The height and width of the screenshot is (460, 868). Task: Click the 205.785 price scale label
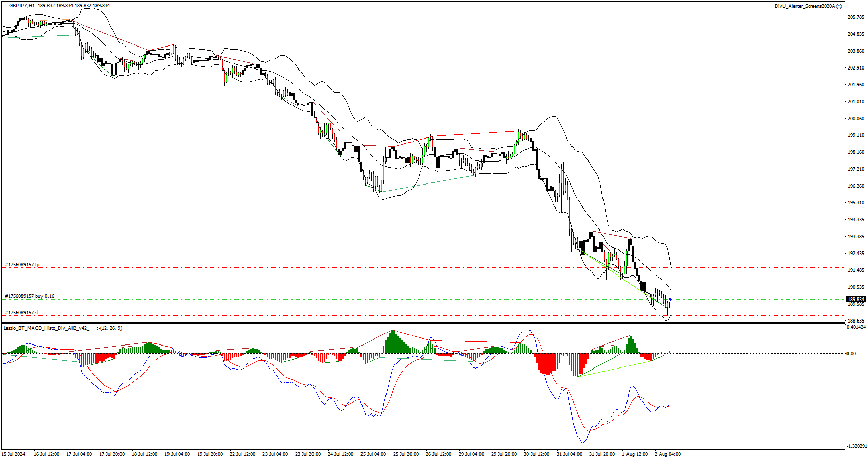pos(856,17)
